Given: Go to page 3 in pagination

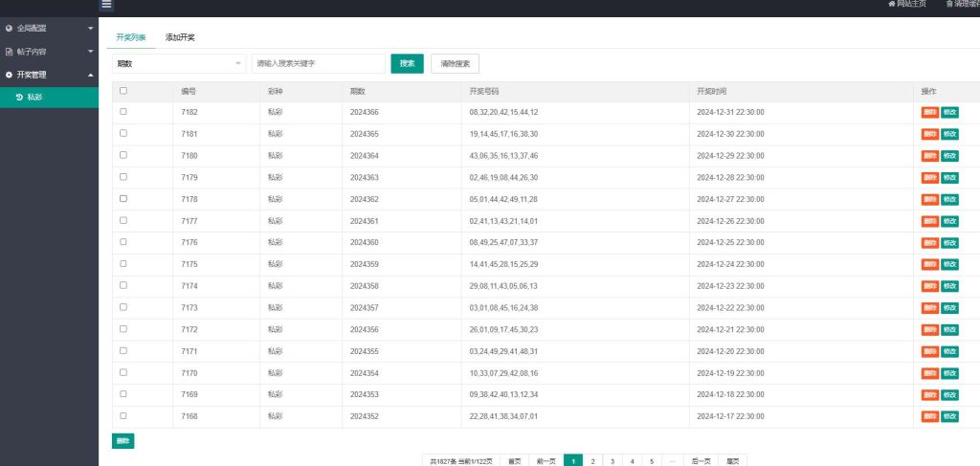Looking at the screenshot, I should (612, 460).
